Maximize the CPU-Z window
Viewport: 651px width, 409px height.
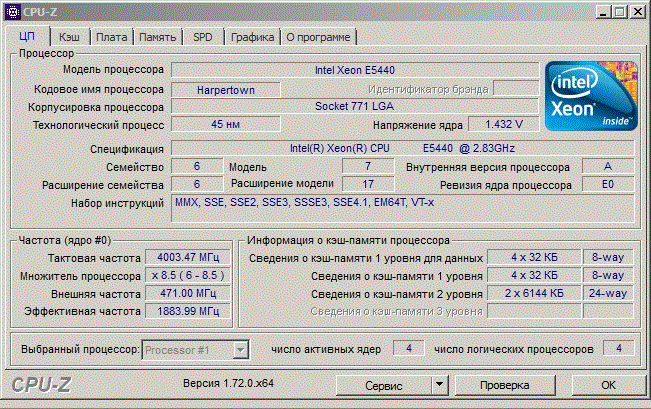pyautogui.click(x=619, y=12)
